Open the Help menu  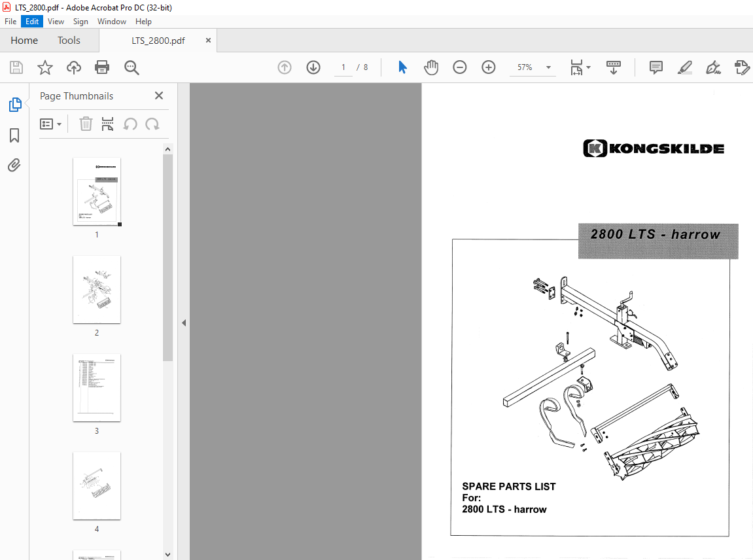tap(143, 22)
